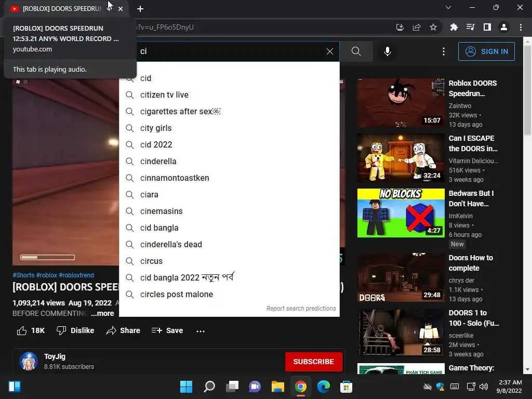This screenshot has width=532, height=399.
Task: Select suggestion 'citizen tv live'
Action: click(229, 95)
